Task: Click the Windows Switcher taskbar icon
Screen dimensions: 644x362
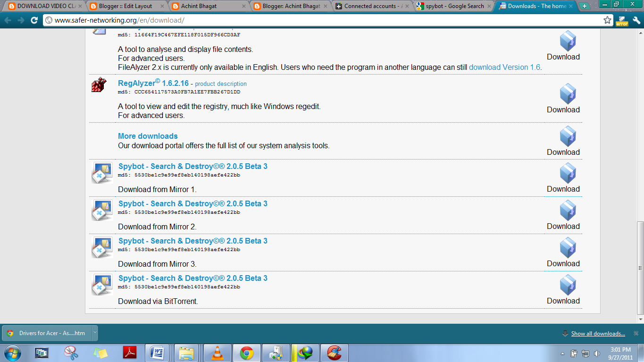Action: tap(42, 353)
